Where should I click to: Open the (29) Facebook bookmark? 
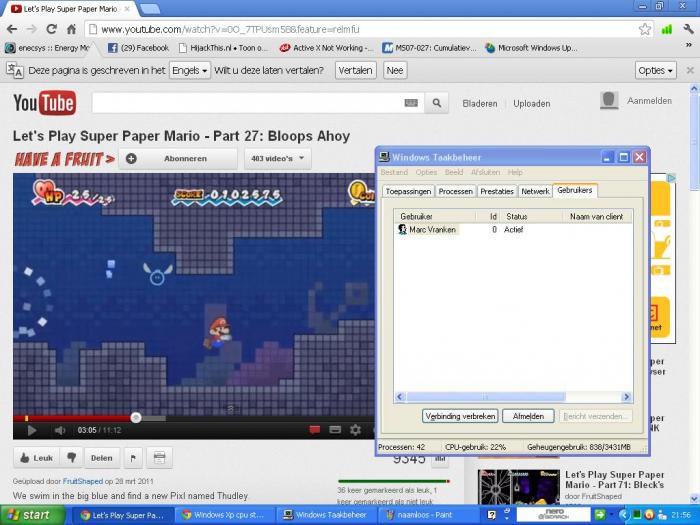click(139, 48)
